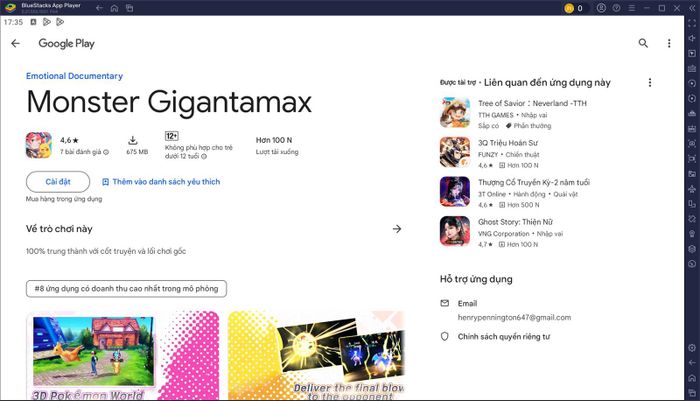Click the home icon at sidebar bottom

click(x=692, y=378)
